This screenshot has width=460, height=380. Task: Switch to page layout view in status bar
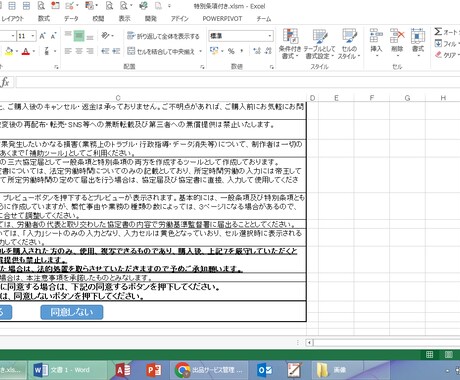pyautogui.click(x=449, y=355)
